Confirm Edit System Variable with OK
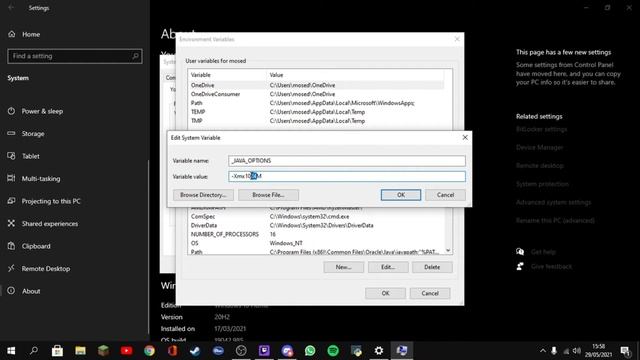The image size is (640, 360). 401,195
